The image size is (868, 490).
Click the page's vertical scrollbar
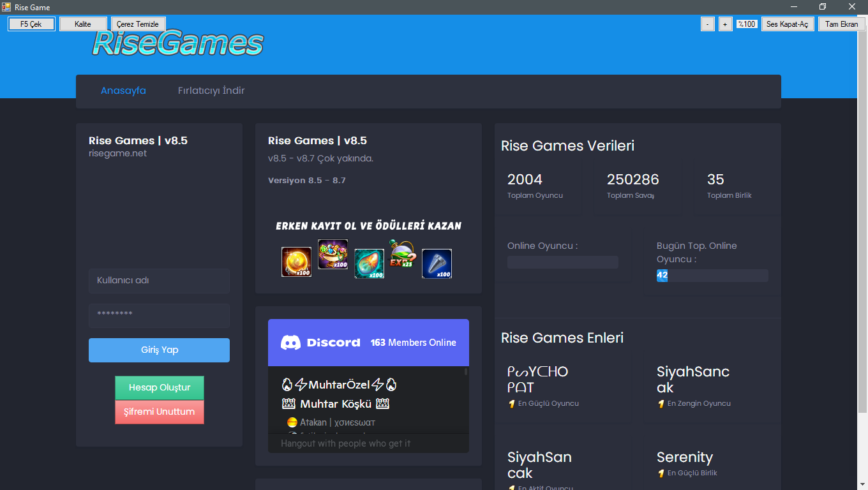coord(862,221)
